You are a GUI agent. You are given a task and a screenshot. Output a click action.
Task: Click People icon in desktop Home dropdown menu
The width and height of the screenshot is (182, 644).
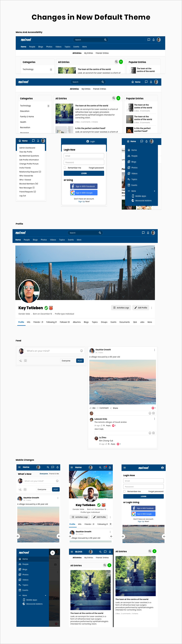[x=129, y=156]
